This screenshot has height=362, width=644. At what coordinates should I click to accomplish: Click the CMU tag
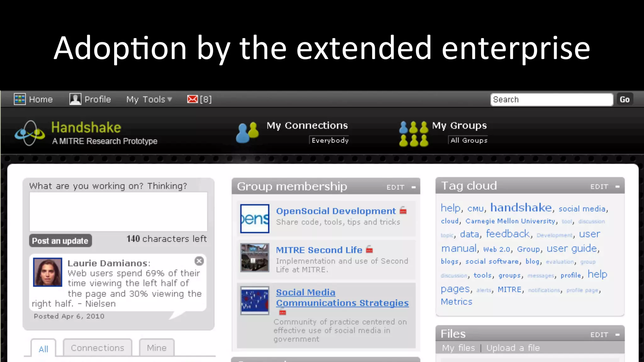click(x=475, y=209)
